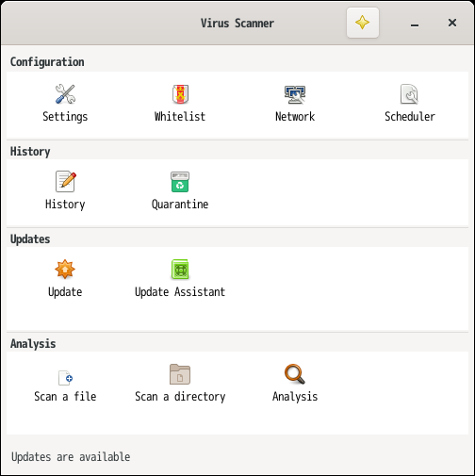Click the Scheduler label text
The height and width of the screenshot is (476, 475).
[x=410, y=116]
